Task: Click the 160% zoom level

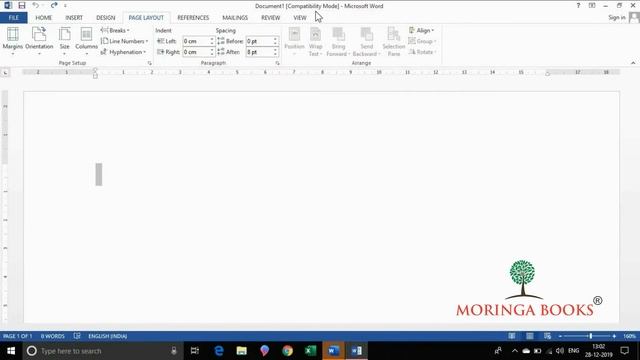Action: [629, 336]
